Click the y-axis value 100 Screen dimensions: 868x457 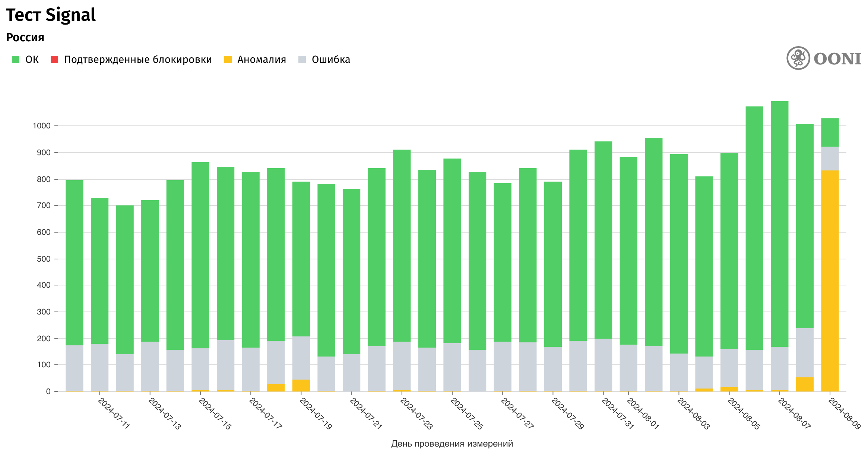coord(44,365)
